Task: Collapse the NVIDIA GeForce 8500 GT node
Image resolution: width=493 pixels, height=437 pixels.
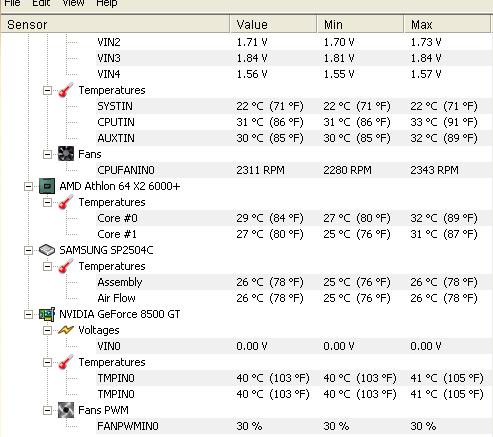Action: [29, 314]
